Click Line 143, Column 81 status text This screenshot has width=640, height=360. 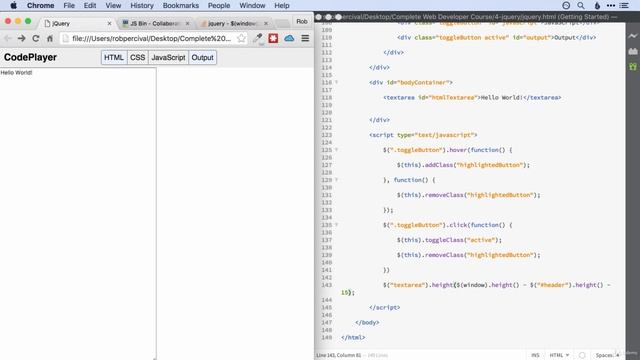coord(338,355)
